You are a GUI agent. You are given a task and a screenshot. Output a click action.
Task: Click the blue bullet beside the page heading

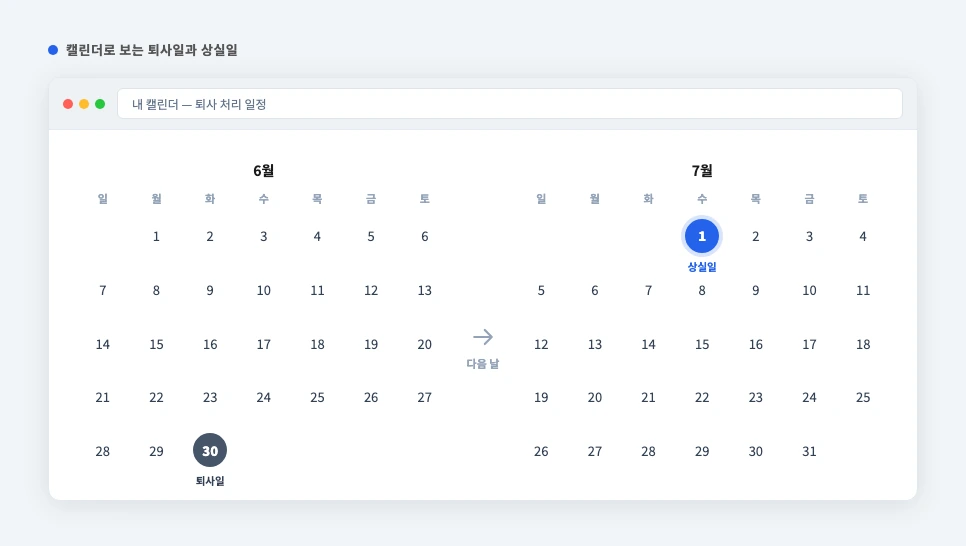(53, 50)
